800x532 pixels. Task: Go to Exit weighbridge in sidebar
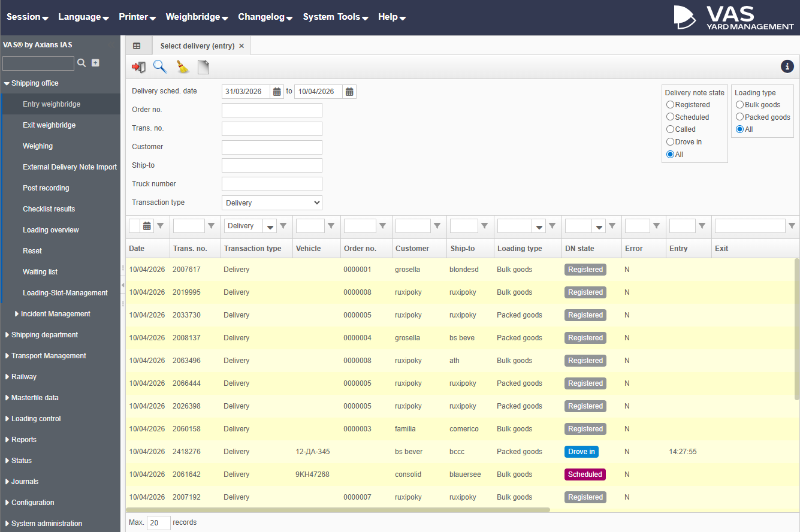tap(49, 125)
